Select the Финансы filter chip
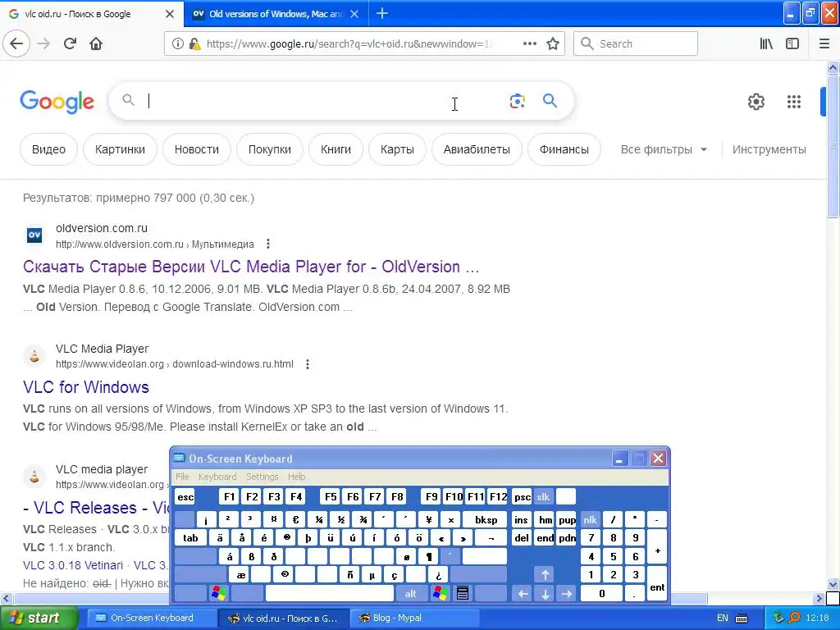The image size is (840, 630). click(564, 149)
